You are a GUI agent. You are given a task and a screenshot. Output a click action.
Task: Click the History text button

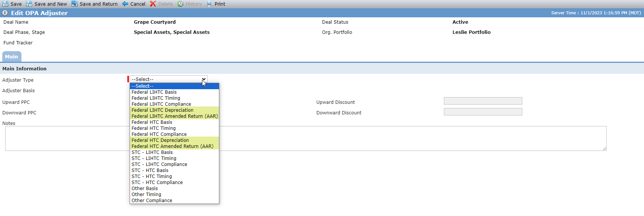pos(194,4)
